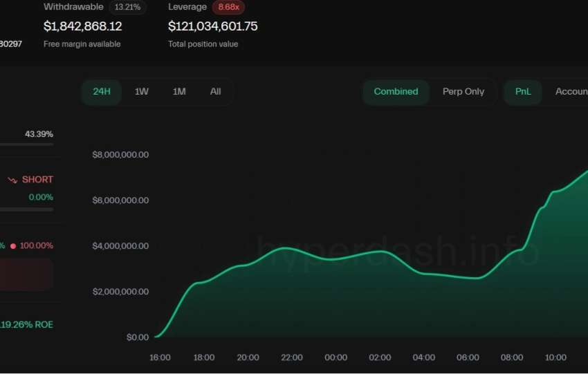Image resolution: width=588 pixels, height=374 pixels.
Task: Click the $121,034,601.75 total position value
Action: pyautogui.click(x=213, y=26)
